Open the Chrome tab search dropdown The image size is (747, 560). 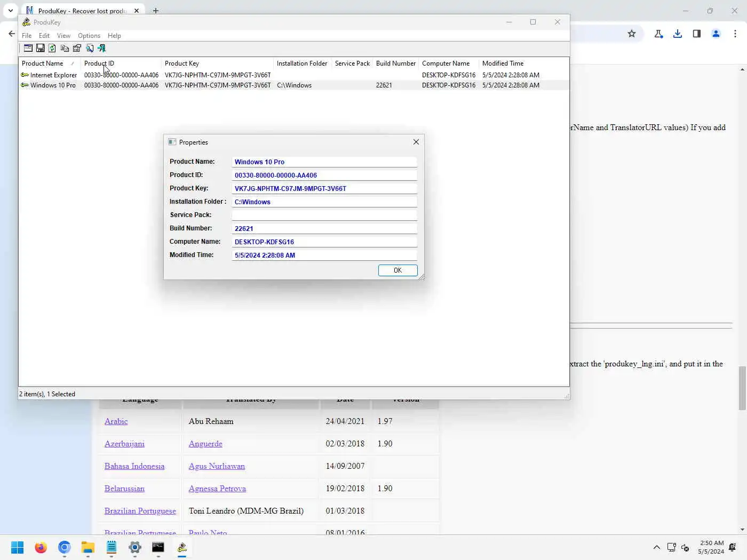point(10,11)
